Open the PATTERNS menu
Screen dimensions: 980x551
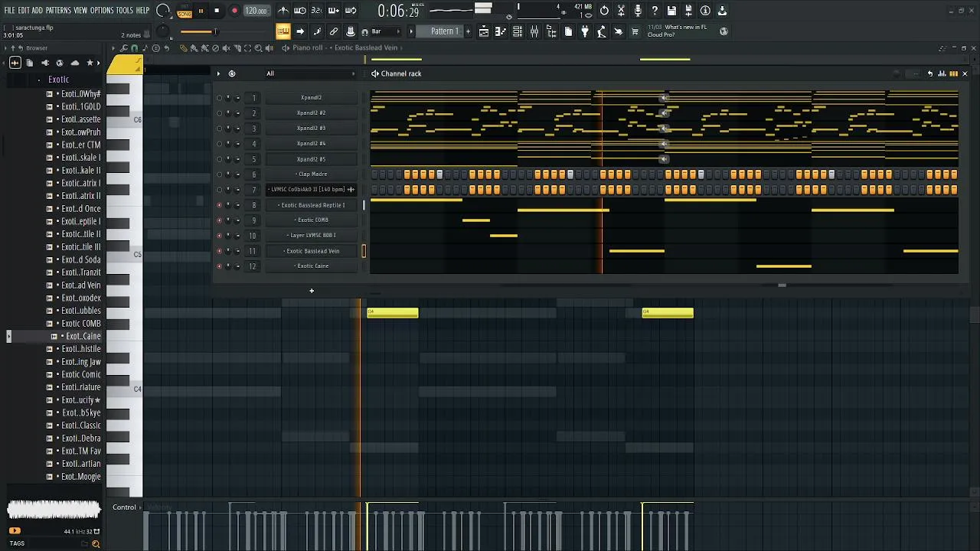tap(58, 11)
